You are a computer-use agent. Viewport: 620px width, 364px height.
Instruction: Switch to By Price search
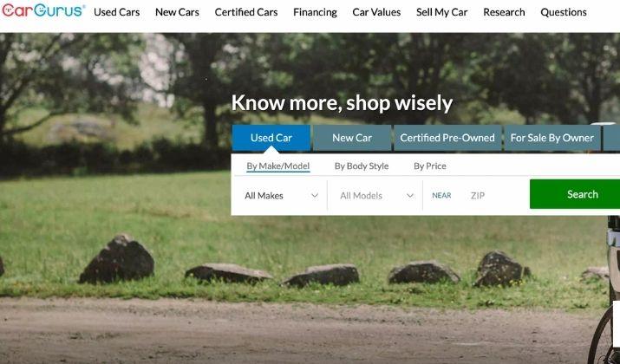pos(430,166)
